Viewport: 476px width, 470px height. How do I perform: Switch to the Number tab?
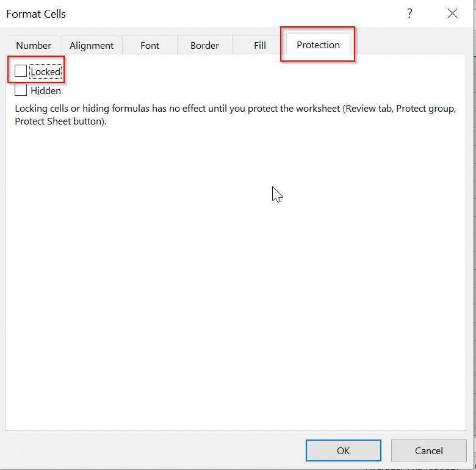point(34,45)
